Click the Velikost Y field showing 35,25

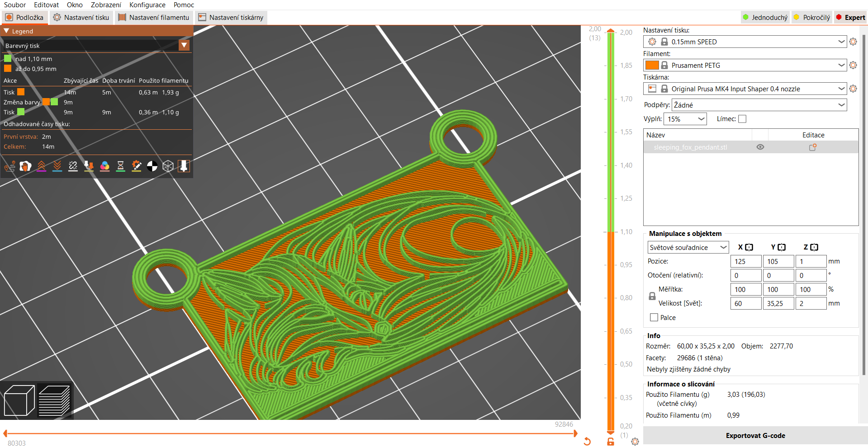point(778,303)
